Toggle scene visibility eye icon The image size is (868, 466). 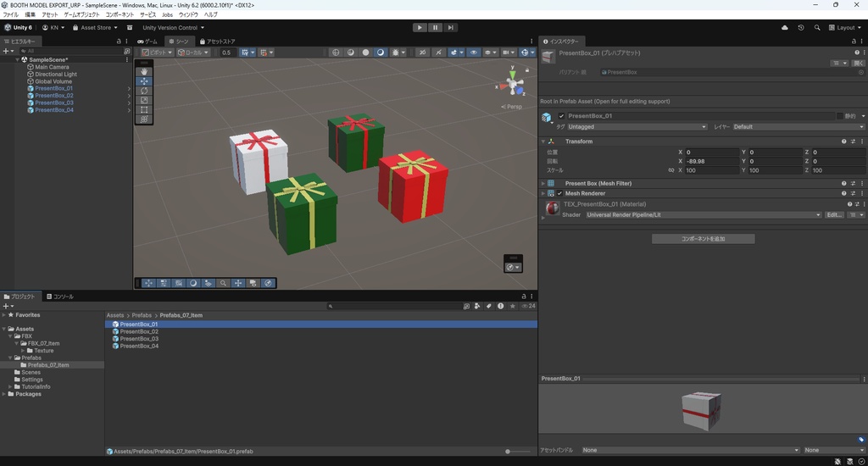[473, 53]
